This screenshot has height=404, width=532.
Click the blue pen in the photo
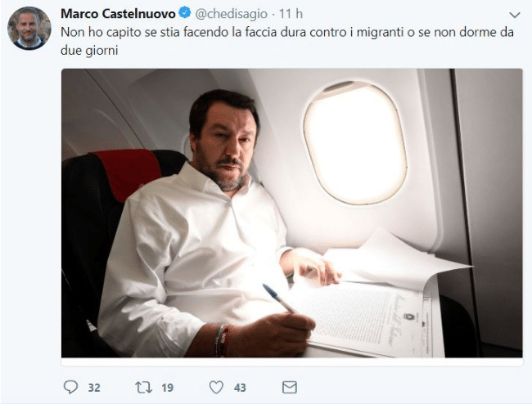point(279,298)
